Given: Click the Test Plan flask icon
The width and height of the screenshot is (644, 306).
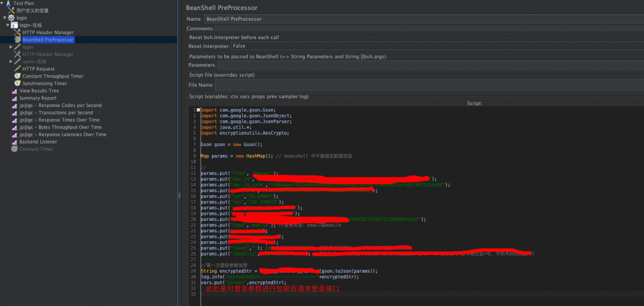Looking at the screenshot, I should (8, 3).
